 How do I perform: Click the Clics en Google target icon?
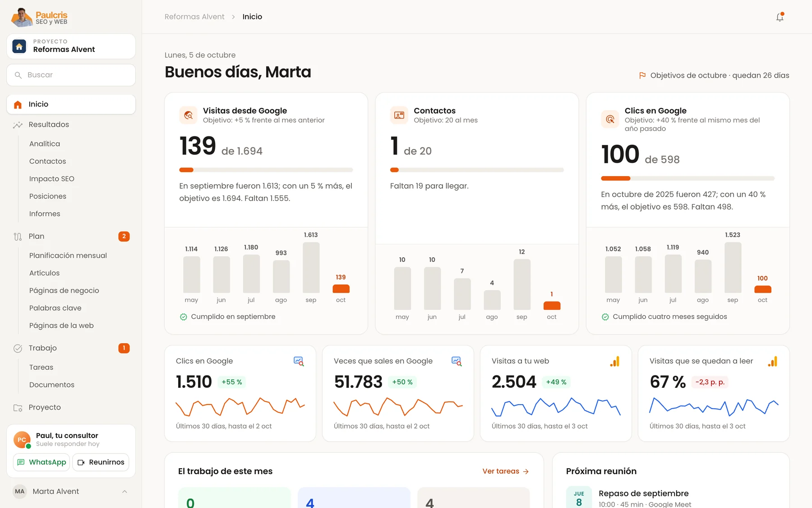pyautogui.click(x=610, y=119)
